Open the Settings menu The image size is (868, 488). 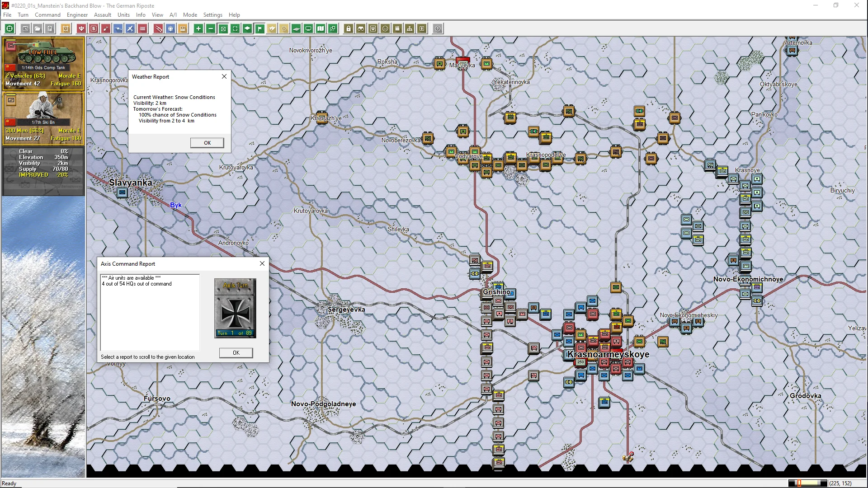pyautogui.click(x=212, y=14)
